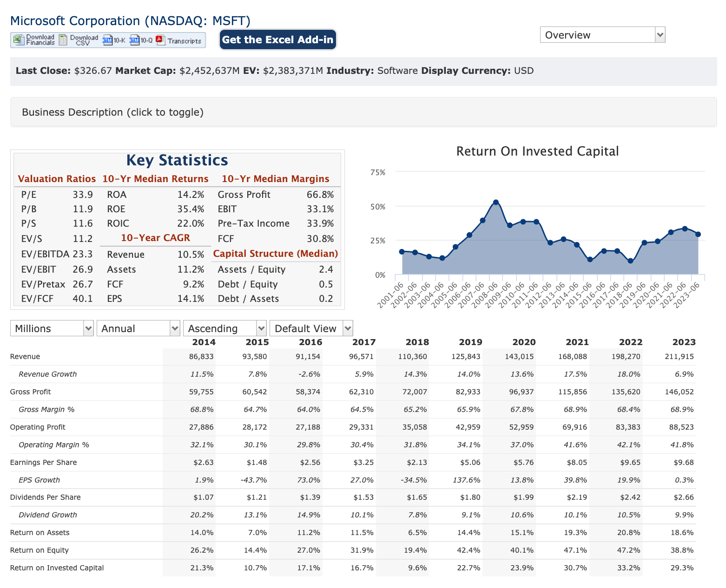This screenshot has height=588, width=726.
Task: Click the Valuation Ratios heading
Action: pos(57,179)
